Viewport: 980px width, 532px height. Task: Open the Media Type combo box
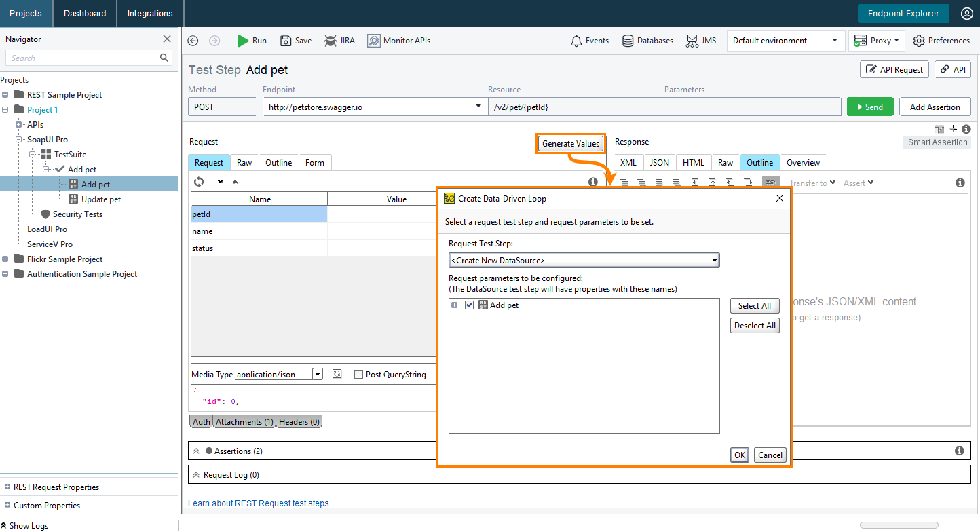click(278, 374)
